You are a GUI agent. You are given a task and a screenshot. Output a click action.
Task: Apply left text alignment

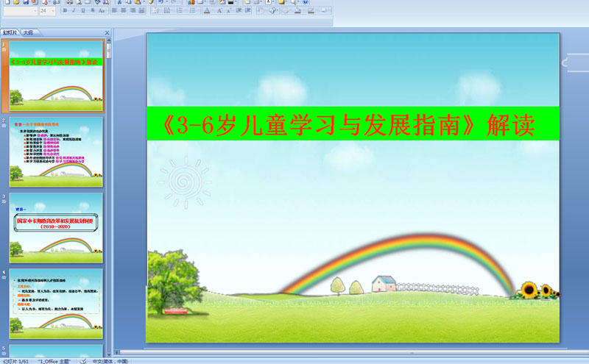[114, 10]
